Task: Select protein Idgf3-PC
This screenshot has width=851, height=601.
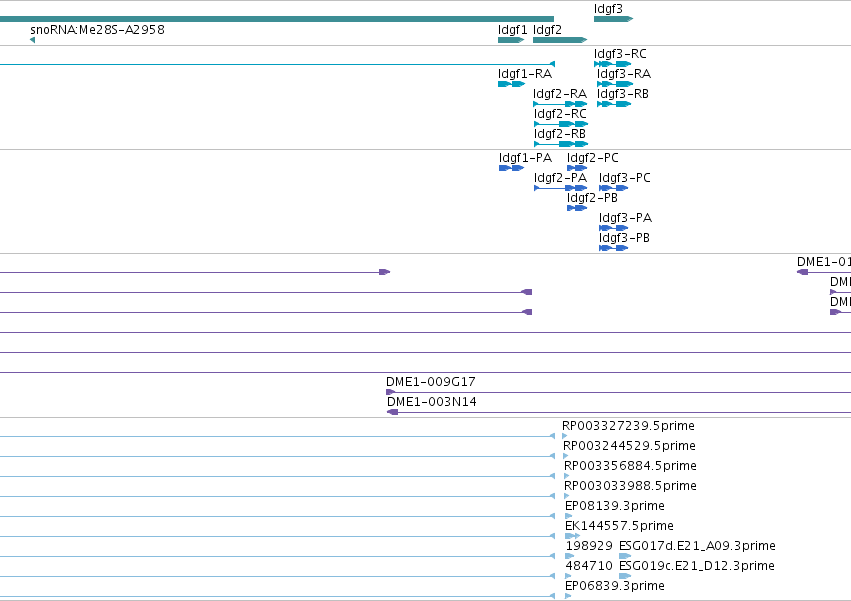Action: click(625, 178)
